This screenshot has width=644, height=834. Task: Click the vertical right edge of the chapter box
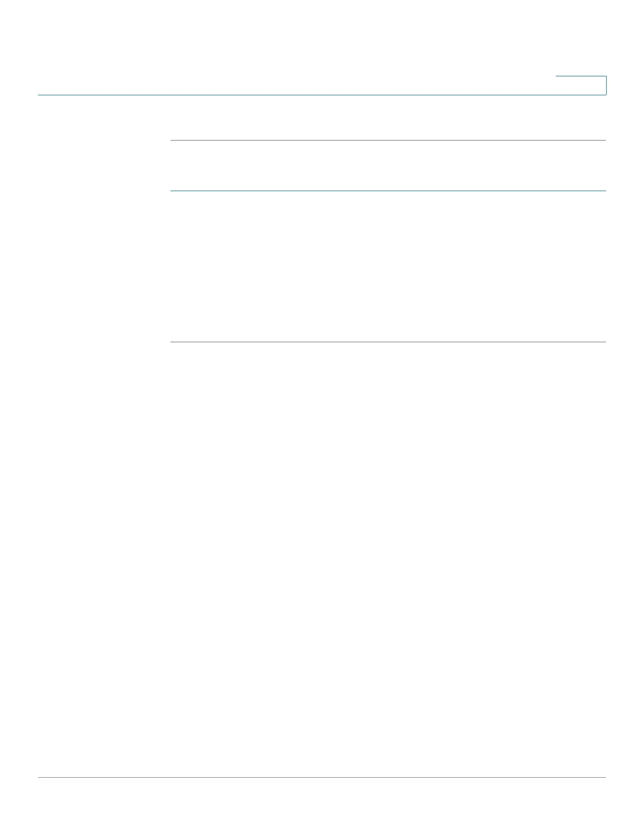606,85
